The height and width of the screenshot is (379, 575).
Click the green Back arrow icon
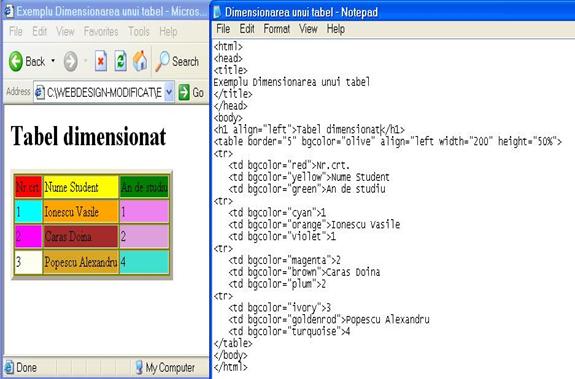click(16, 61)
